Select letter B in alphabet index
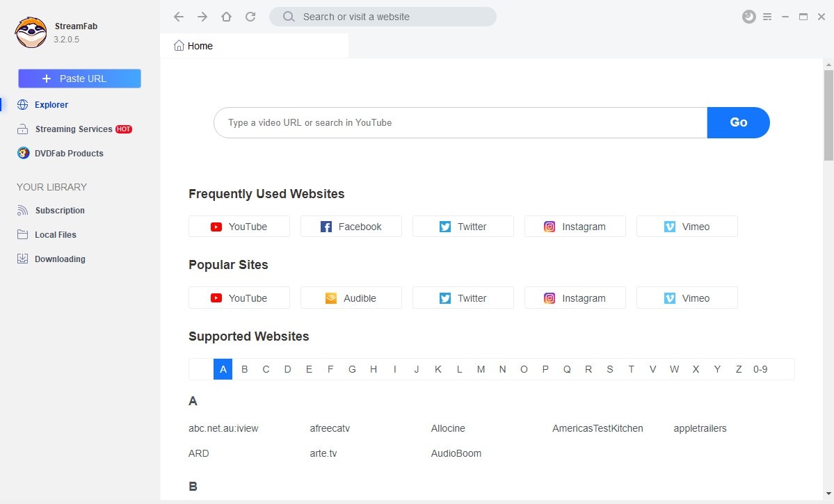The width and height of the screenshot is (834, 504). pos(244,369)
